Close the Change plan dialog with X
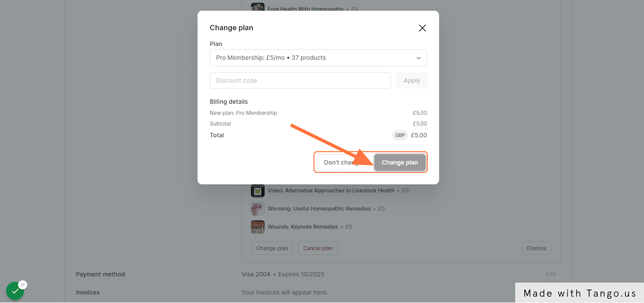 pos(422,28)
